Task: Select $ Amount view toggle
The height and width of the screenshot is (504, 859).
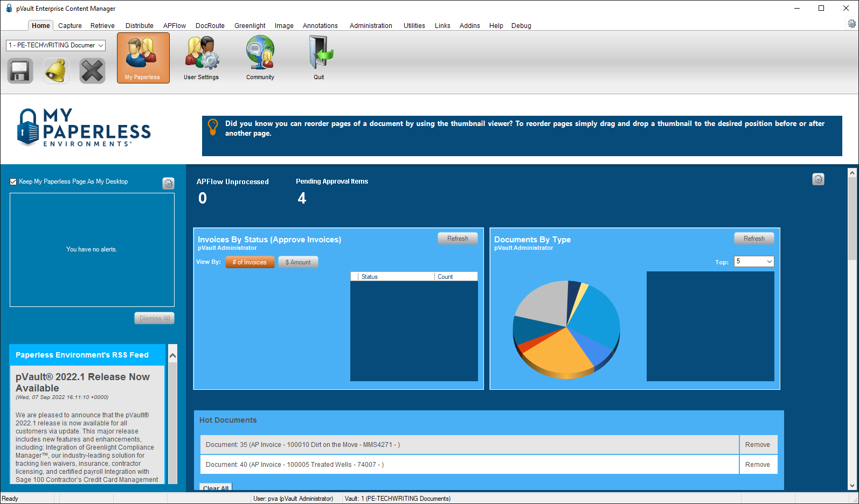Action: [x=299, y=262]
